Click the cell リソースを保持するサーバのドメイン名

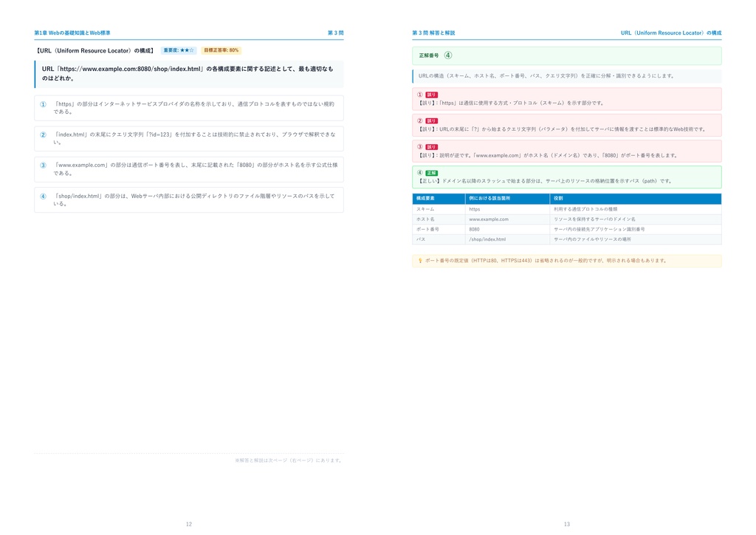(636, 219)
